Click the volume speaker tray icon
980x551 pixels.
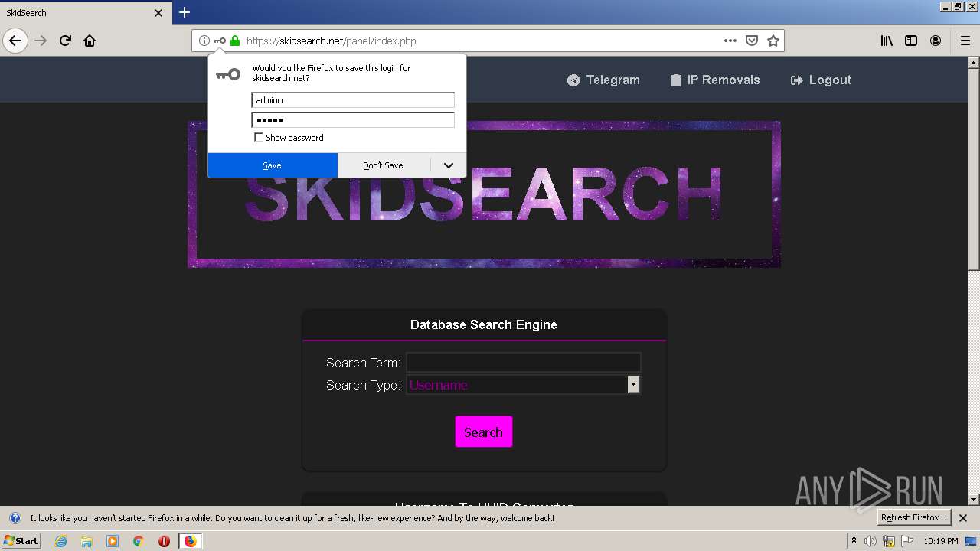point(870,541)
